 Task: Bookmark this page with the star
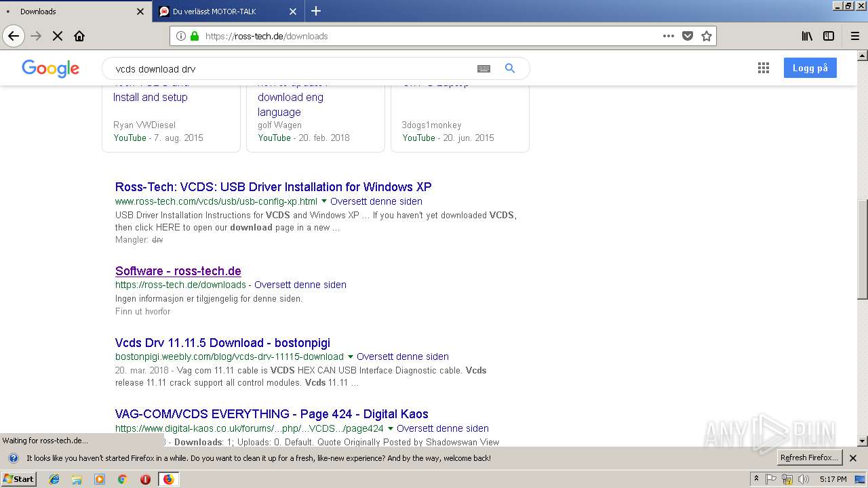pyautogui.click(x=707, y=36)
